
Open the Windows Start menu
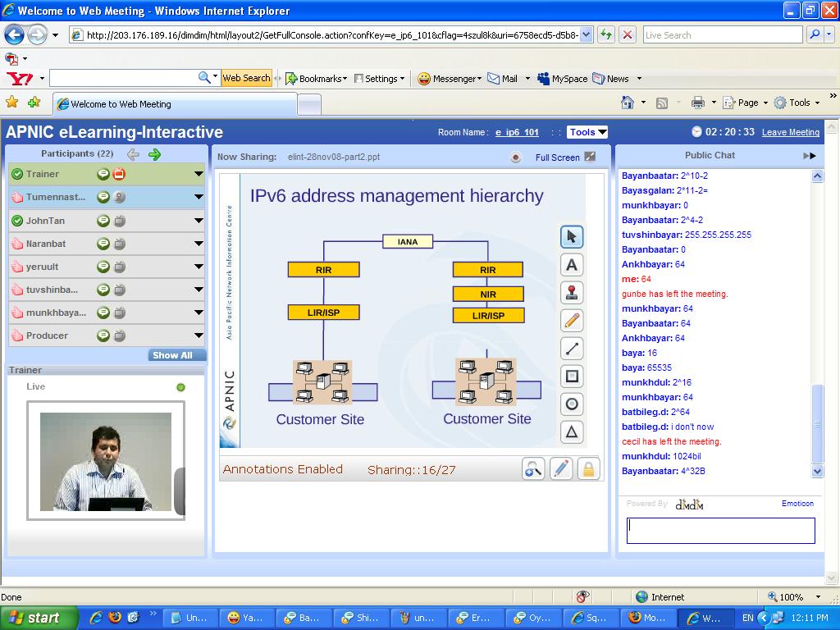(38, 618)
